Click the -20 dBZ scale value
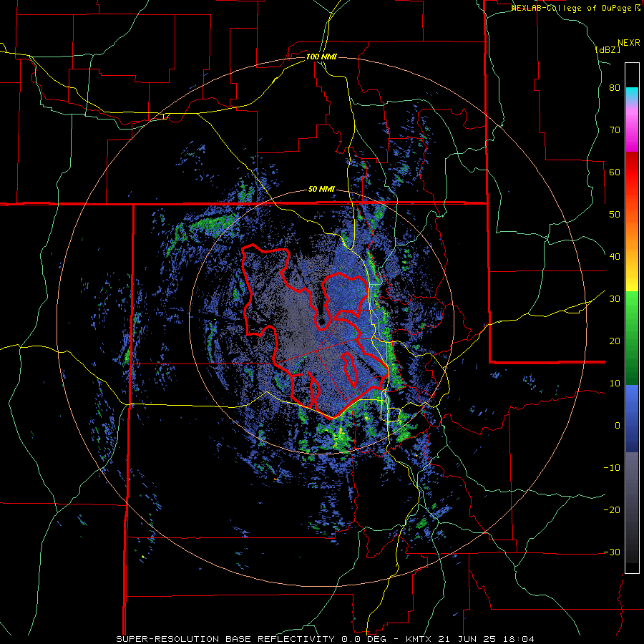The height and width of the screenshot is (644, 644). tap(612, 510)
